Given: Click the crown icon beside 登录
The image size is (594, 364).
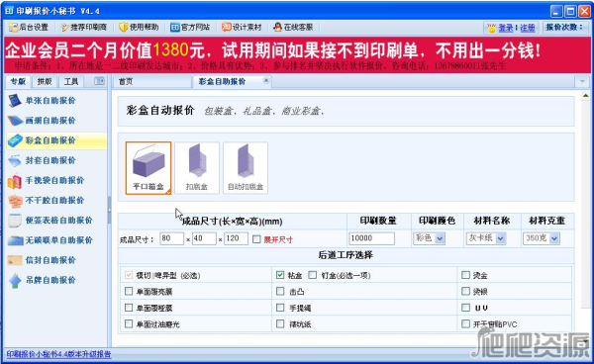Looking at the screenshot, I should point(491,28).
